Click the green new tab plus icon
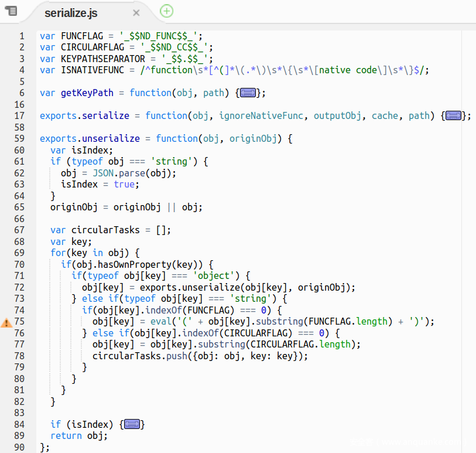 167,11
